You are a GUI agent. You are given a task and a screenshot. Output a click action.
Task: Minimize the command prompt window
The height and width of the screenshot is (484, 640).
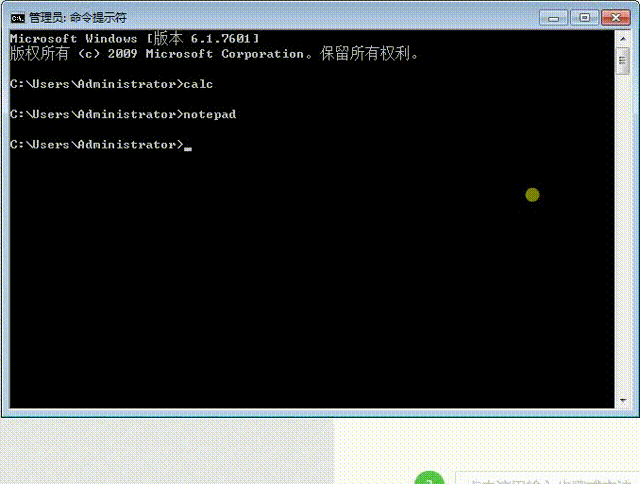coord(553,18)
